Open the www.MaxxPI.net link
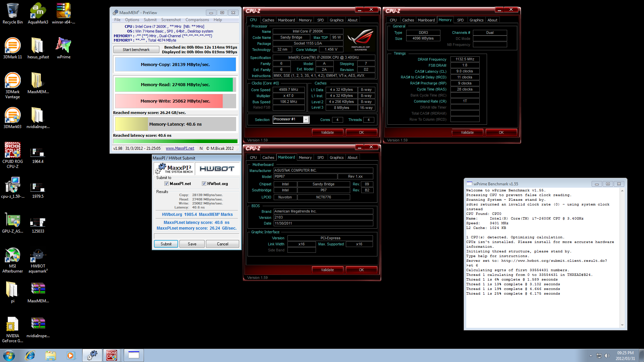644x362 pixels. point(180,148)
